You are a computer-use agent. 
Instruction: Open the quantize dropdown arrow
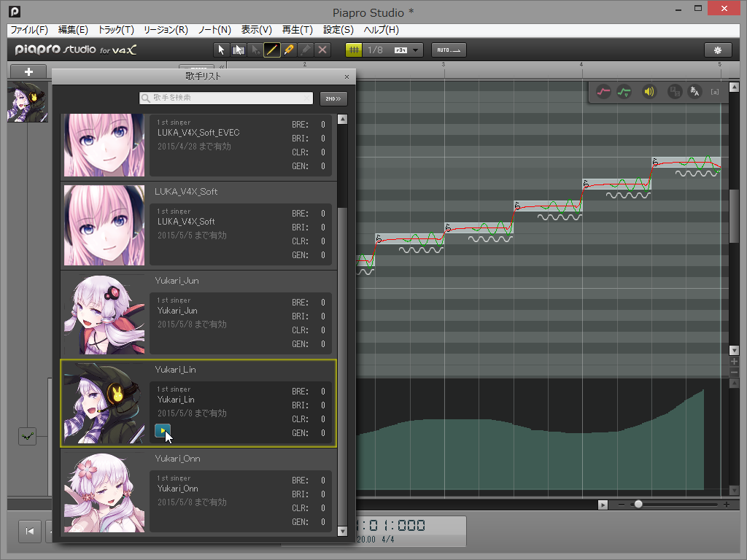point(415,50)
